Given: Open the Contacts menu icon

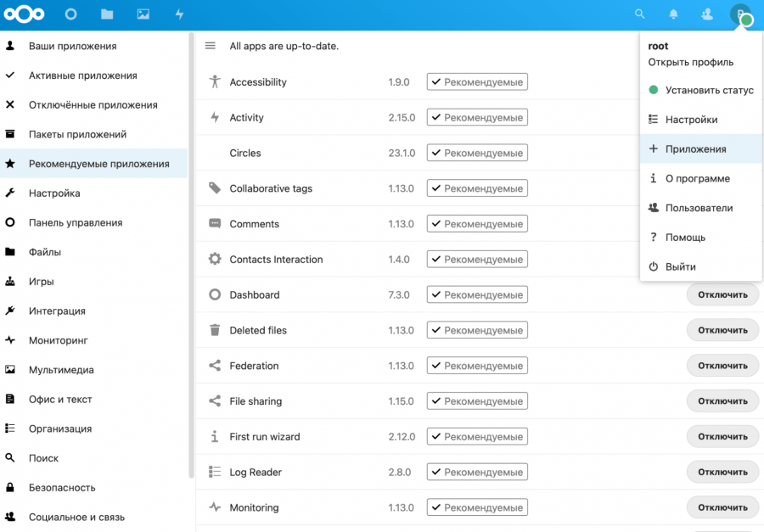Looking at the screenshot, I should (707, 14).
